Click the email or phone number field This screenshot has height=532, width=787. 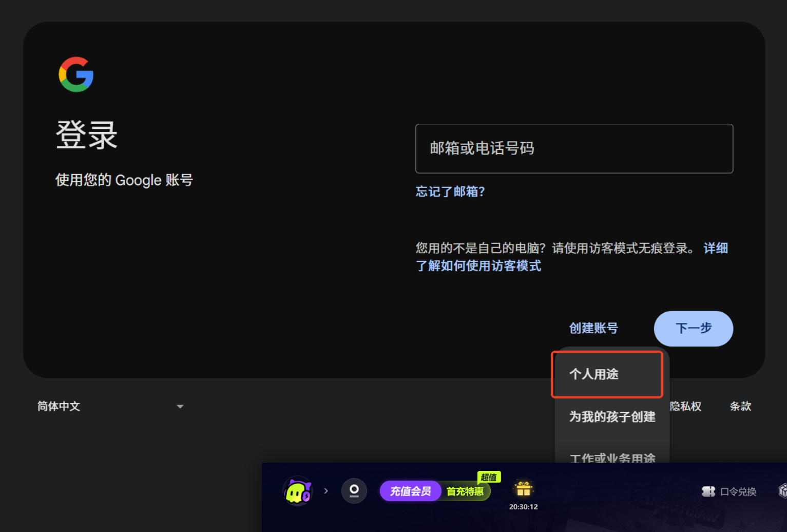[574, 148]
